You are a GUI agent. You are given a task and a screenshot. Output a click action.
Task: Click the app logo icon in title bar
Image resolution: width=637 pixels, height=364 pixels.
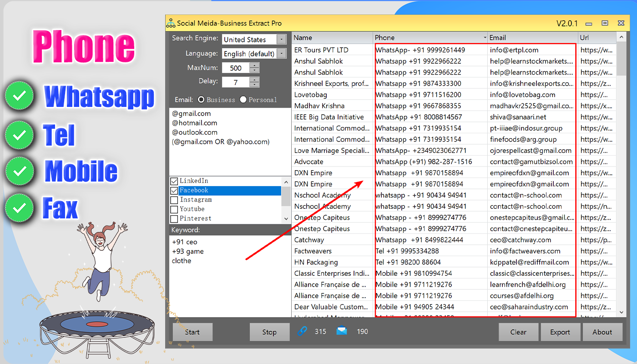[171, 23]
